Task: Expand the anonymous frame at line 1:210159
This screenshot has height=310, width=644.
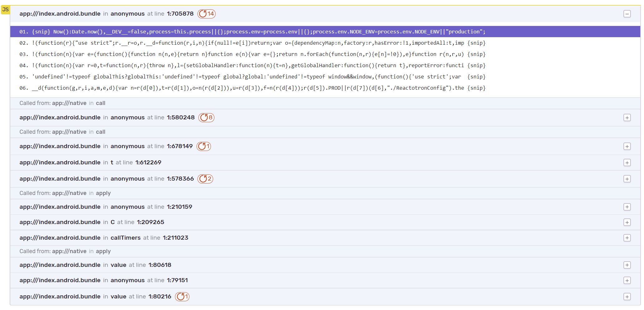Action: click(627, 207)
